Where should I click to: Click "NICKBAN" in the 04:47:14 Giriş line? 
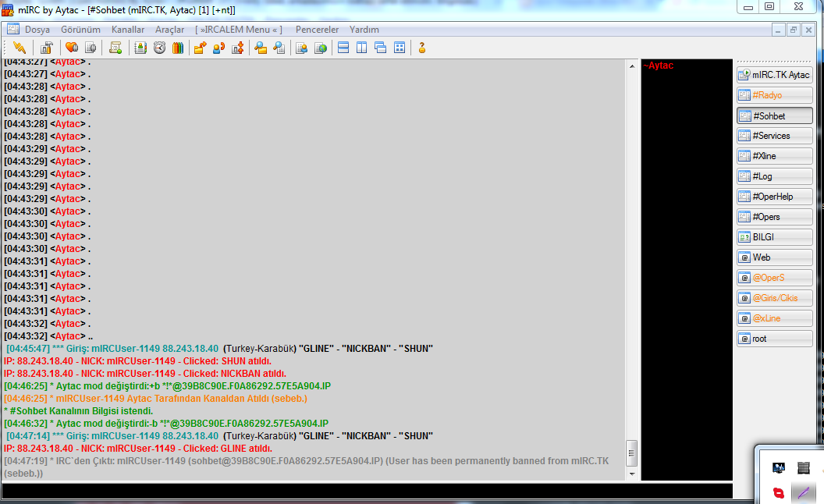click(x=366, y=435)
